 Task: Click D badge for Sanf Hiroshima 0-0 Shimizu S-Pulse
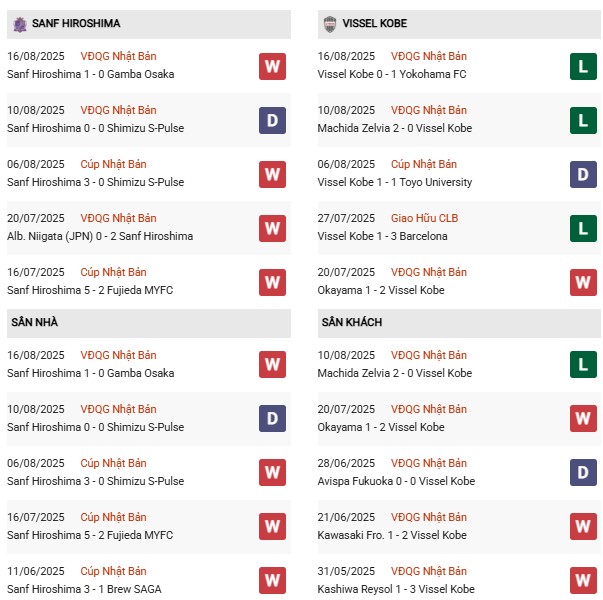coord(272,120)
